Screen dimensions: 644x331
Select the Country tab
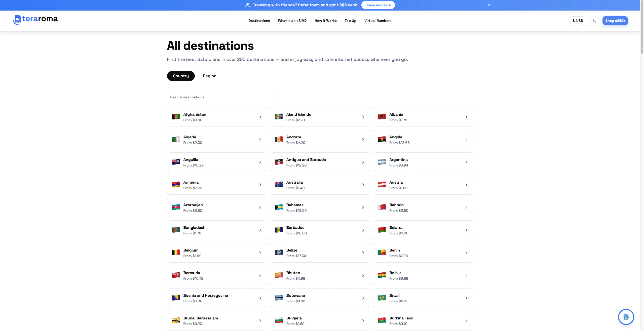181,76
